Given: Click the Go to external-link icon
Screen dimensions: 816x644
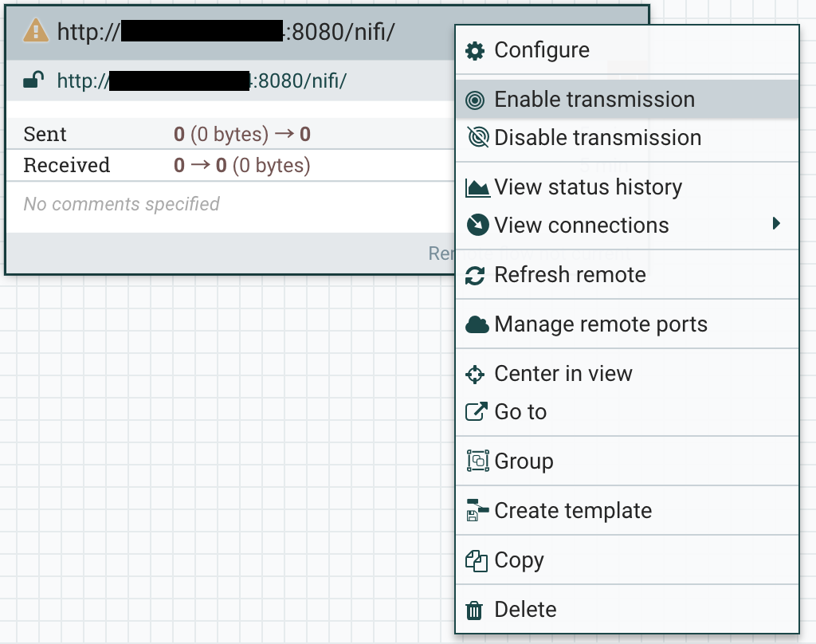Looking at the screenshot, I should pos(477,411).
